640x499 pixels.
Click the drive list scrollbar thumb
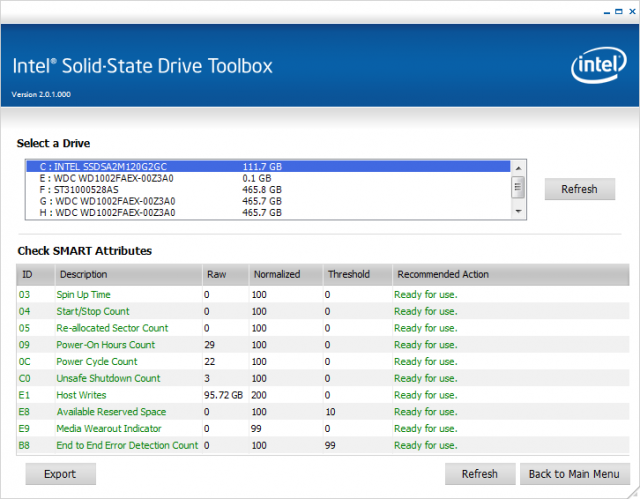click(x=518, y=187)
